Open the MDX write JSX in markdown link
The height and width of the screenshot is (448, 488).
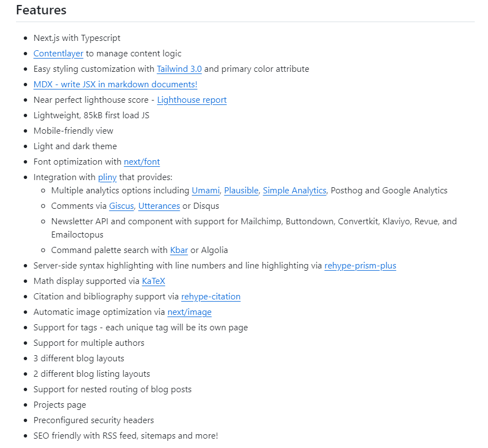(115, 85)
